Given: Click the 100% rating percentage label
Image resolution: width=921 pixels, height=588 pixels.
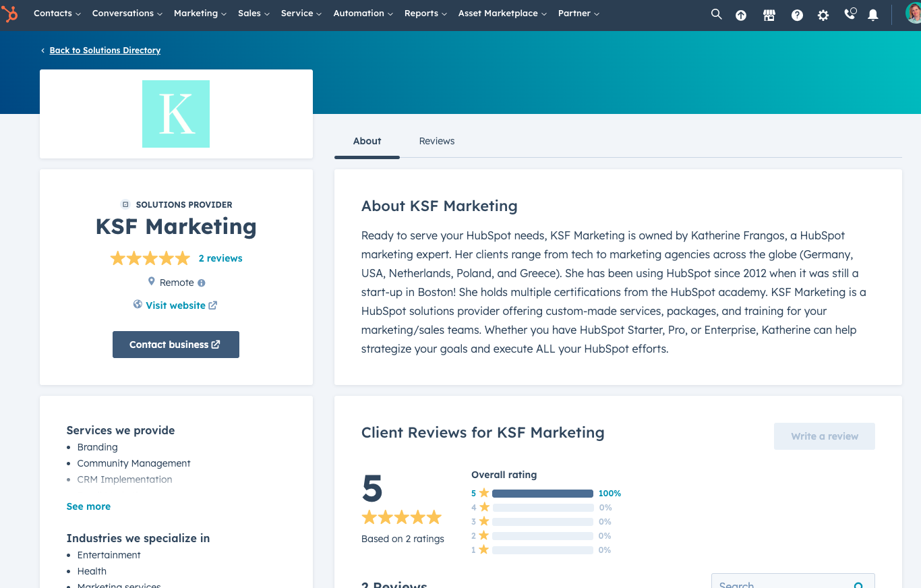Looking at the screenshot, I should [x=610, y=494].
